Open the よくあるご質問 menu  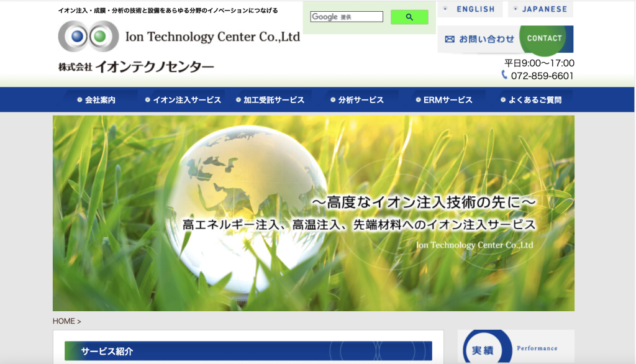(x=531, y=100)
